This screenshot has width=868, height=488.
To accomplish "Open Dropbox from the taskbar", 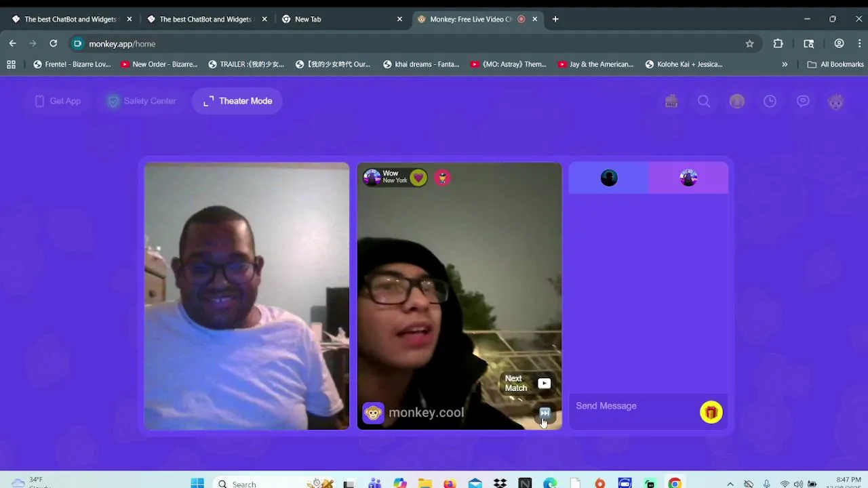I will (500, 483).
